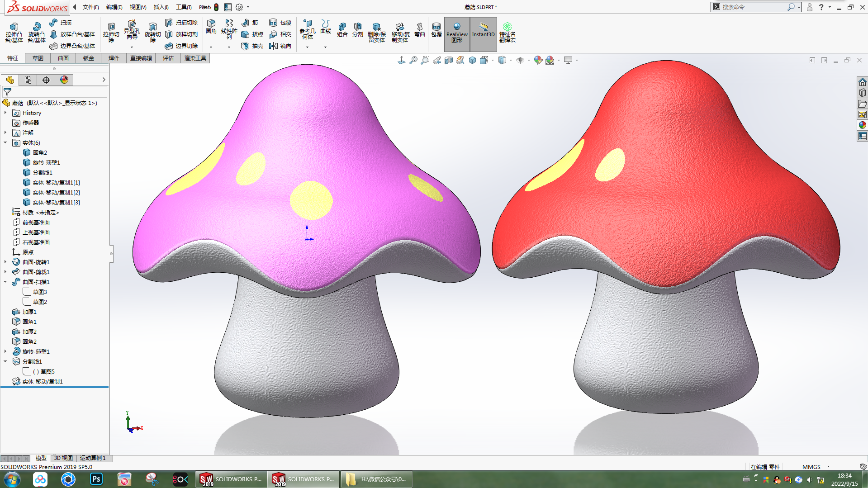Switch to the 曲面 surfaces tab

pos(63,58)
